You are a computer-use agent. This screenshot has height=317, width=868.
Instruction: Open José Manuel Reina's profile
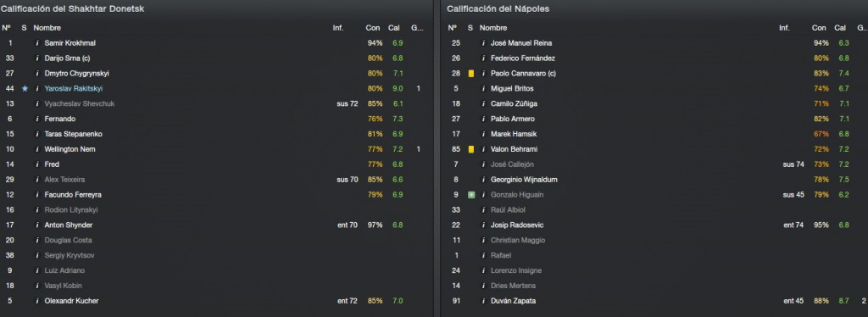click(521, 43)
